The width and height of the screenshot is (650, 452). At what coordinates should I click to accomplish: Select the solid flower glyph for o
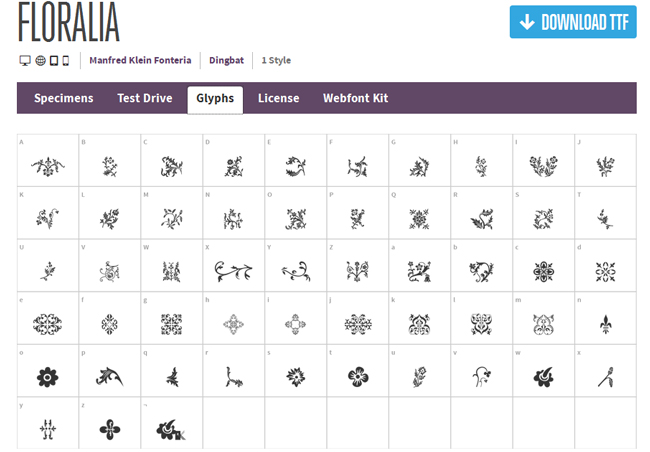pos(47,377)
